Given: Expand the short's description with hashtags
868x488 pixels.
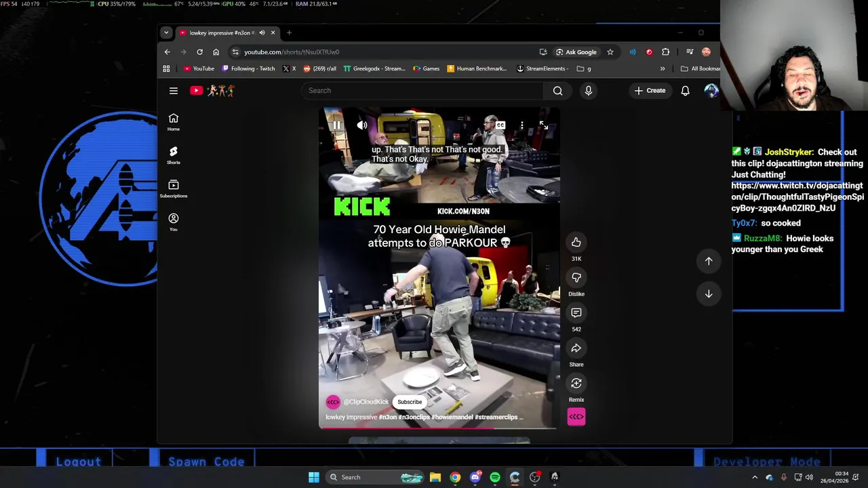Looking at the screenshot, I should (425, 418).
